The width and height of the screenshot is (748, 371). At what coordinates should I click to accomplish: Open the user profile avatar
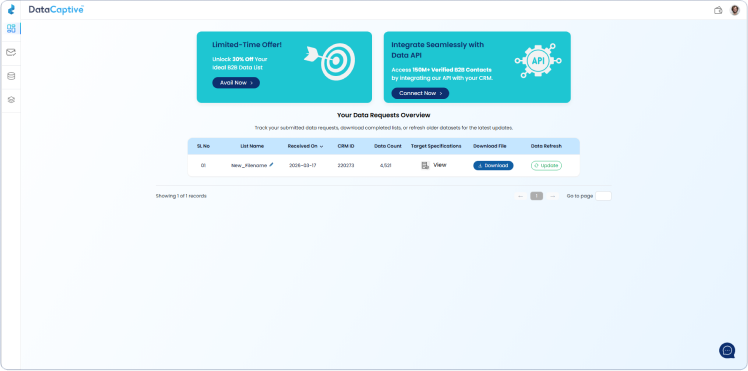[735, 10]
